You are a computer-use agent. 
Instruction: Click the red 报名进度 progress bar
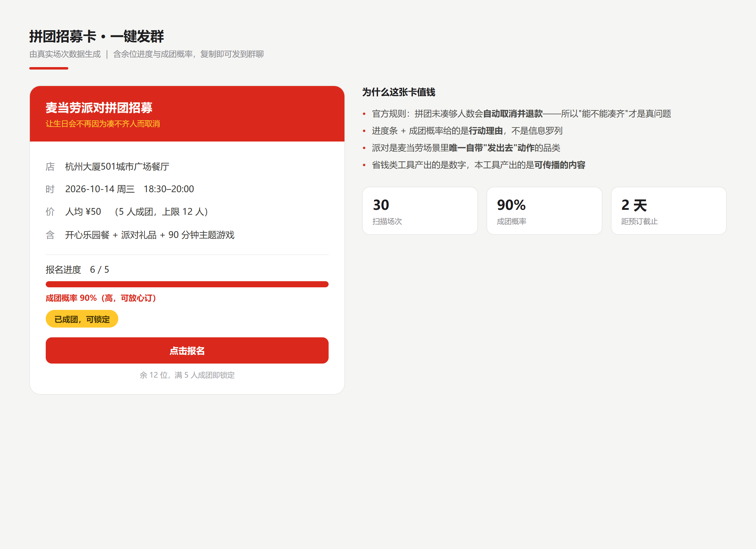(x=187, y=284)
